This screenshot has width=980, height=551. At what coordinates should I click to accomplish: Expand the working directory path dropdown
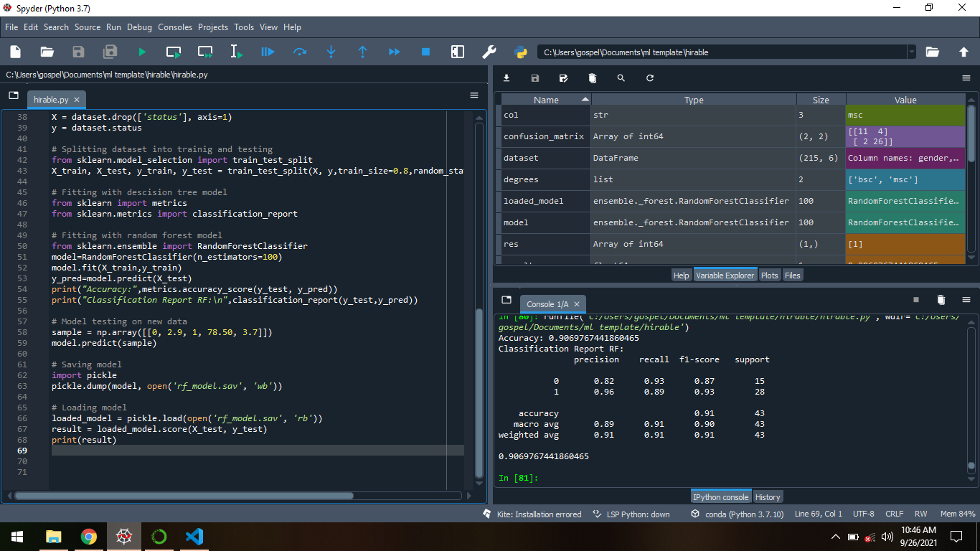(911, 52)
